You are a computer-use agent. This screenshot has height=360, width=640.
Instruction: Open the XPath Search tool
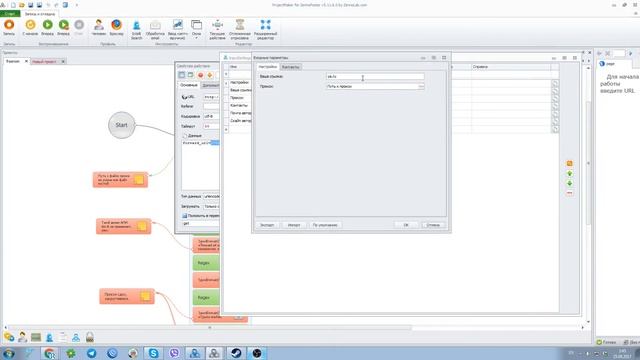(136, 30)
